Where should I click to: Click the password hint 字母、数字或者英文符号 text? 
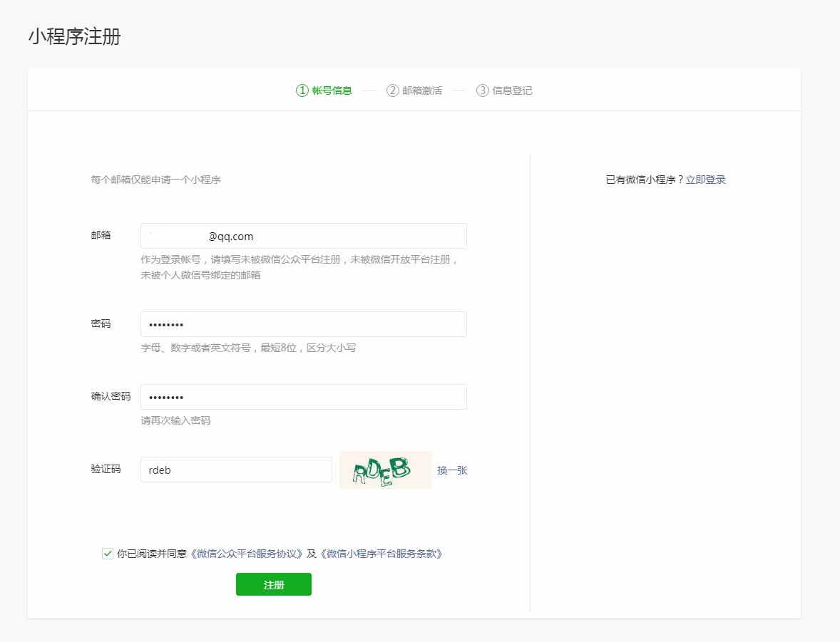coord(249,348)
